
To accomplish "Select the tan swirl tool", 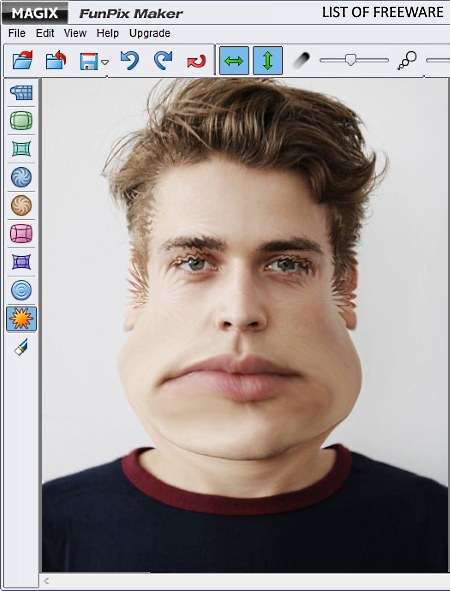I will (21, 205).
